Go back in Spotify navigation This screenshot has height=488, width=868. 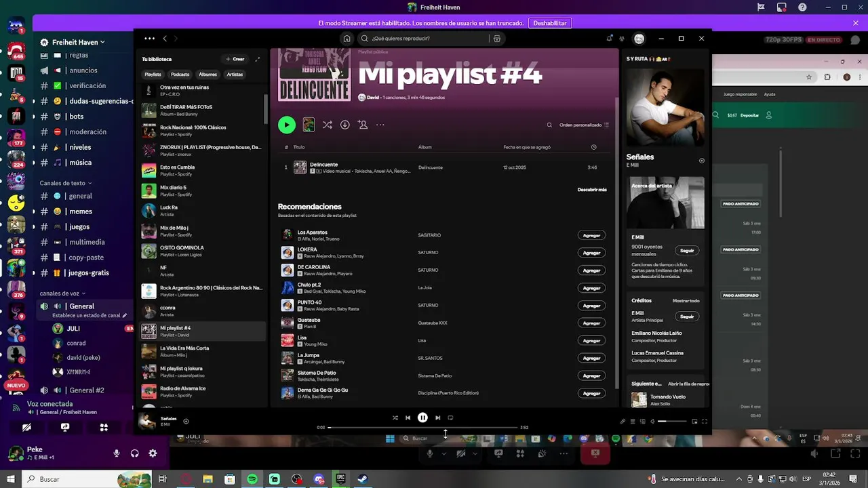(164, 39)
